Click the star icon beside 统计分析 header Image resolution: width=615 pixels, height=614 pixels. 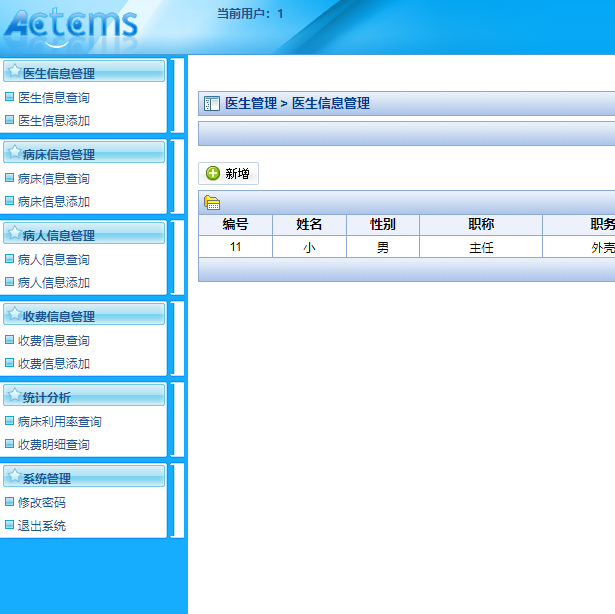click(x=15, y=395)
